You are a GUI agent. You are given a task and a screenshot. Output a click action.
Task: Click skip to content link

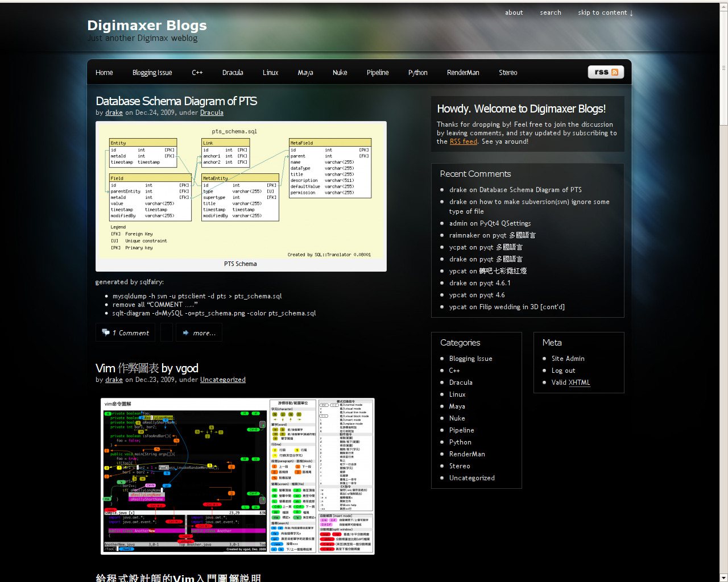tap(605, 13)
